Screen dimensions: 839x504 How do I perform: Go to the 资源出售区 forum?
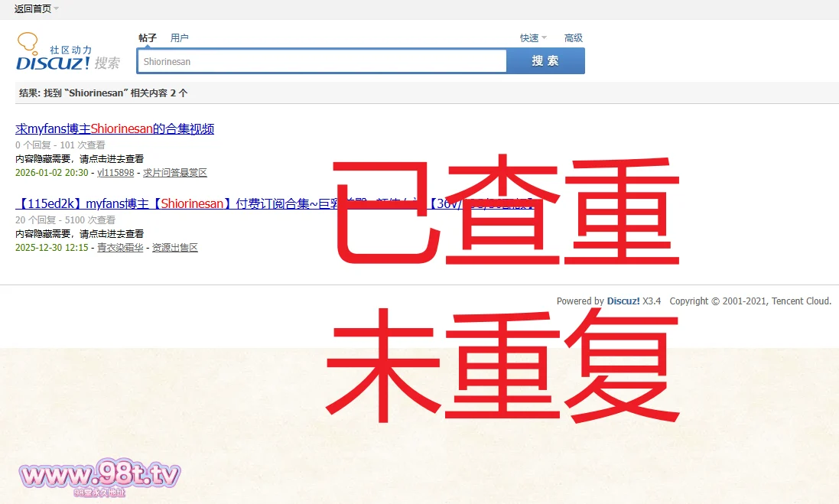pyautogui.click(x=175, y=248)
